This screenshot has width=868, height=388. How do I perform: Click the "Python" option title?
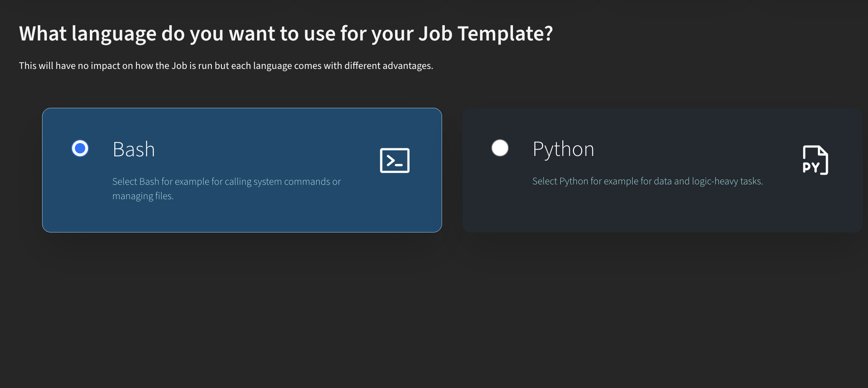click(x=563, y=149)
